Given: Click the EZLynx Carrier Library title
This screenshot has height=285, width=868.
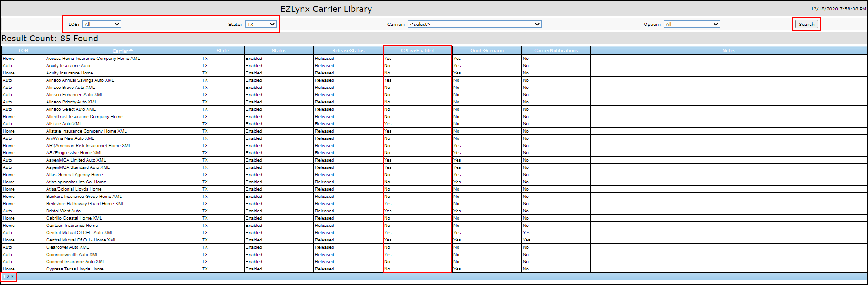Looking at the screenshot, I should [x=326, y=9].
